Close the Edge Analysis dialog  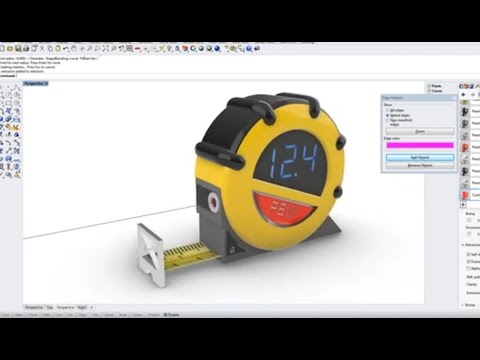tap(454, 98)
